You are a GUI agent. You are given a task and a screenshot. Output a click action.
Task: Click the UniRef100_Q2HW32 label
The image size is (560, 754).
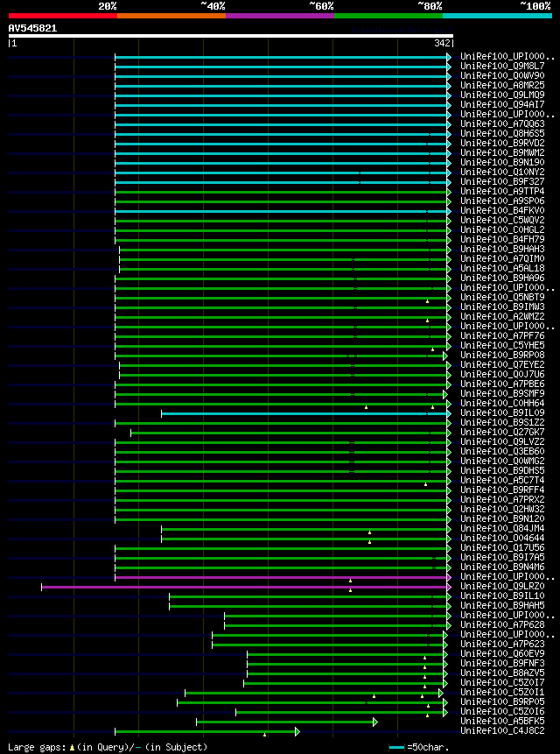pyautogui.click(x=502, y=509)
